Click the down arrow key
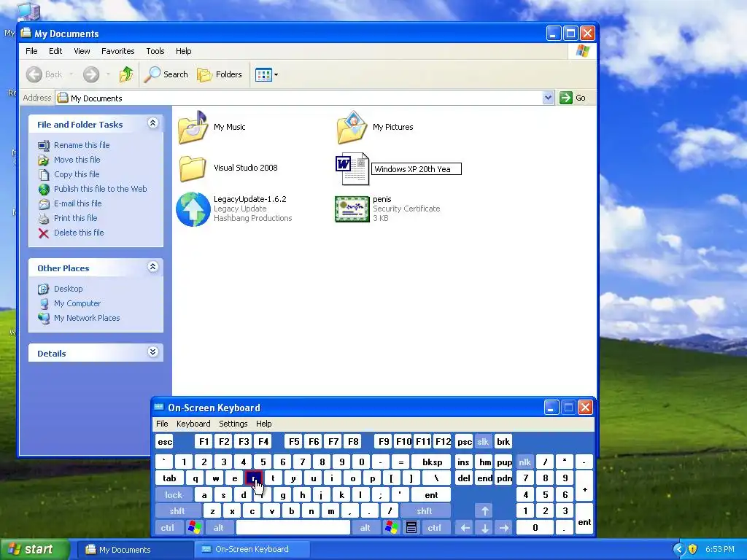The height and width of the screenshot is (560, 747). (485, 528)
